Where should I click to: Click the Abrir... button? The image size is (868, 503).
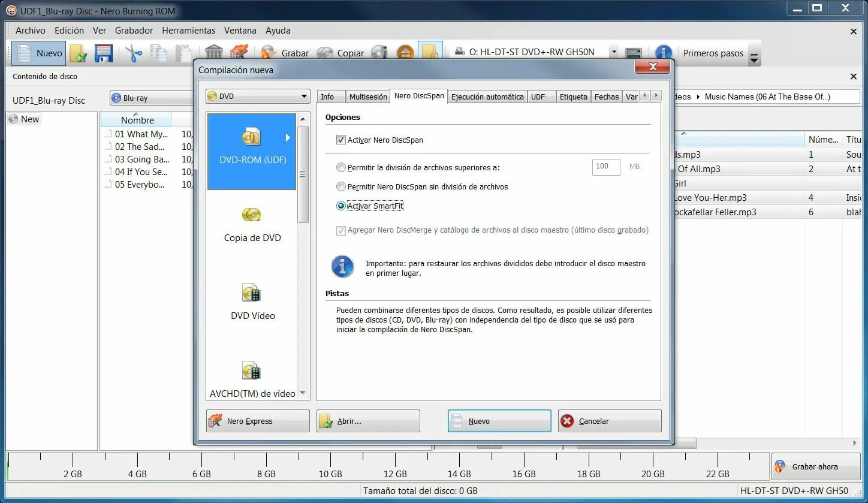pos(368,421)
